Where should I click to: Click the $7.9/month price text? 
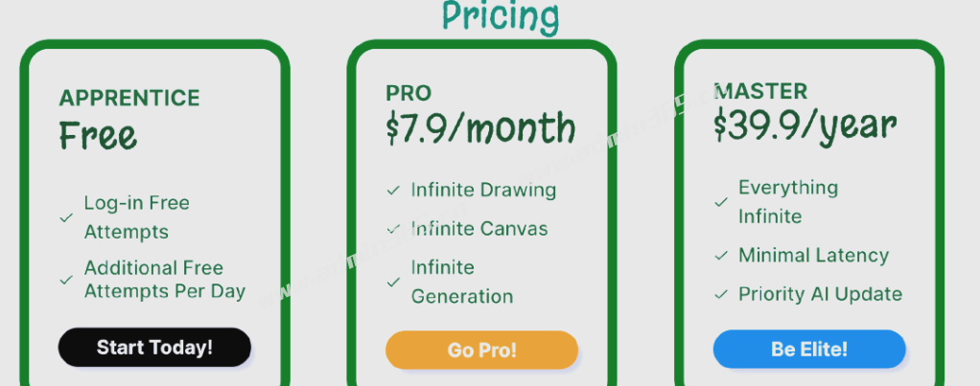pos(480,128)
